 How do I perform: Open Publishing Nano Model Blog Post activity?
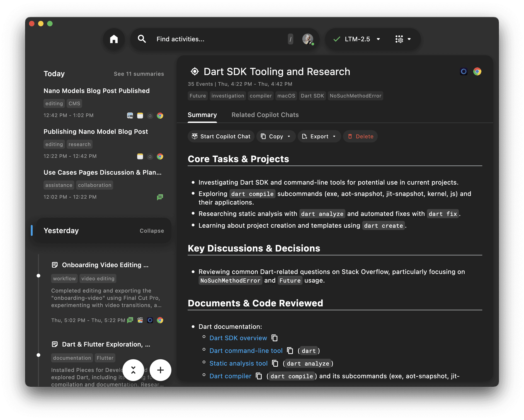96,132
